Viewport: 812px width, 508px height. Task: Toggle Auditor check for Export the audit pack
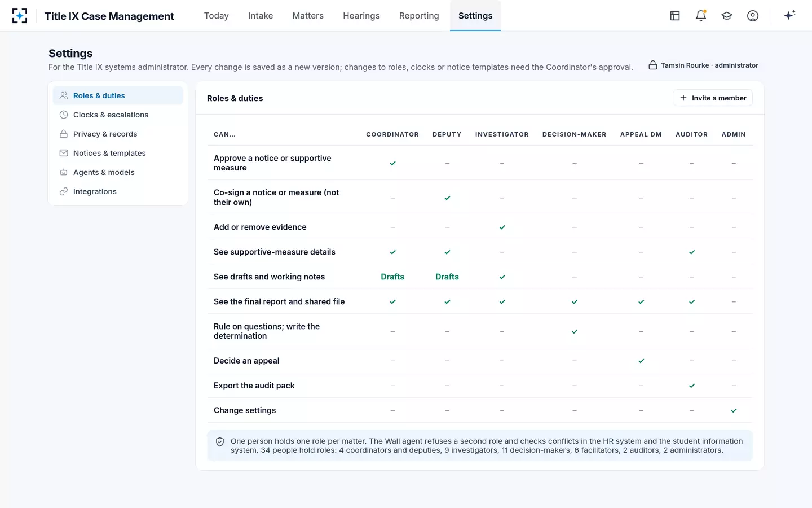(692, 386)
